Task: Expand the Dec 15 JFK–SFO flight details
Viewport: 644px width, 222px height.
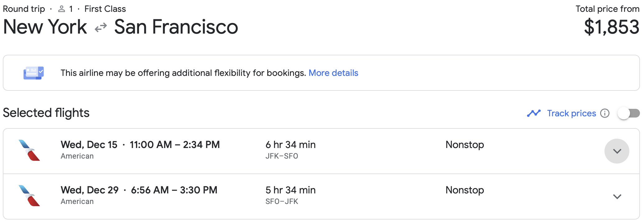Action: [x=617, y=151]
